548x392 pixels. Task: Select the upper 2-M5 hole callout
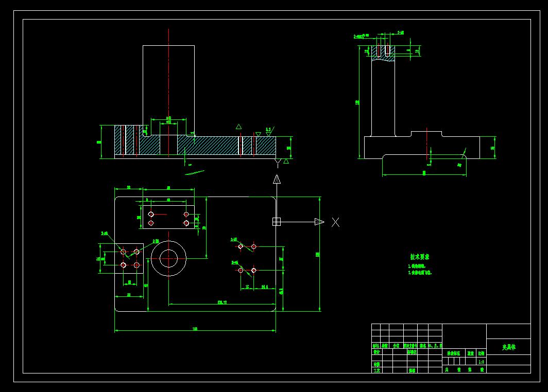coord(234,239)
